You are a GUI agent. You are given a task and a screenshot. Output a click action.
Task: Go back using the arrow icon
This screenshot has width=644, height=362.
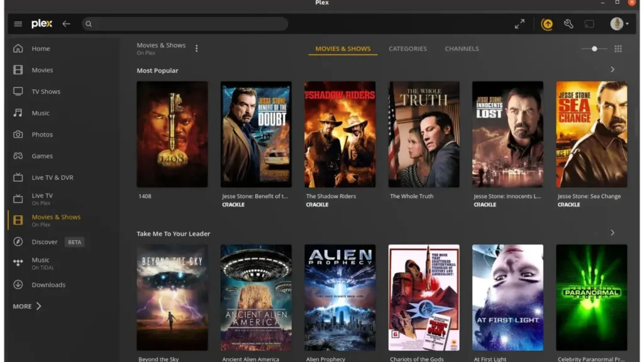[x=66, y=24]
